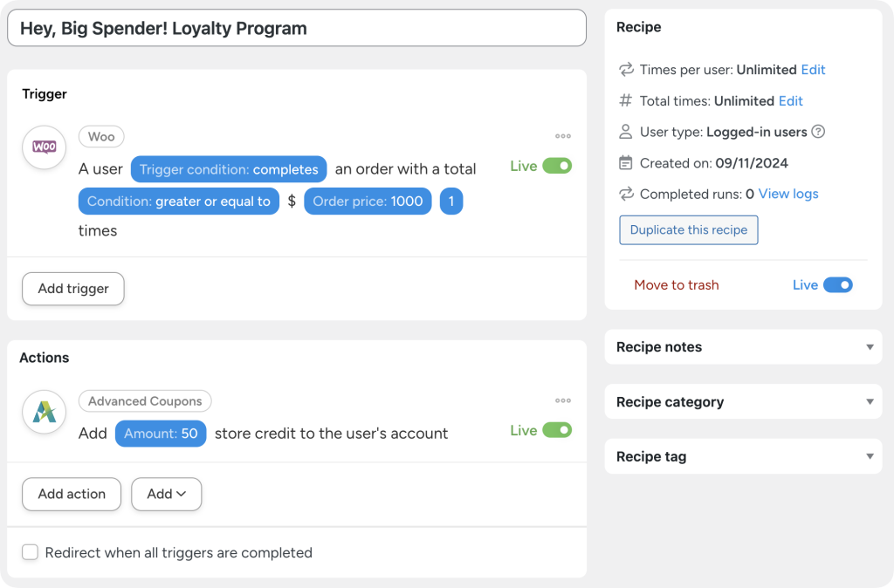Click the hash icon beside Total times
The width and height of the screenshot is (894, 588).
[626, 101]
